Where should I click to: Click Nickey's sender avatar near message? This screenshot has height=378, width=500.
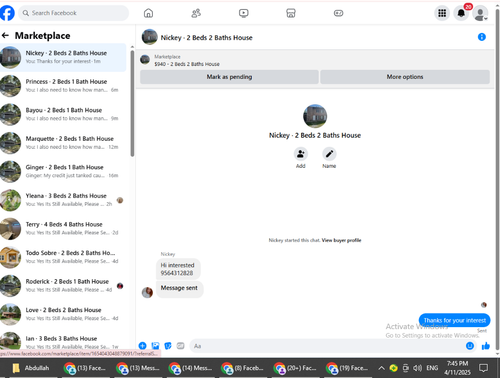tap(147, 292)
